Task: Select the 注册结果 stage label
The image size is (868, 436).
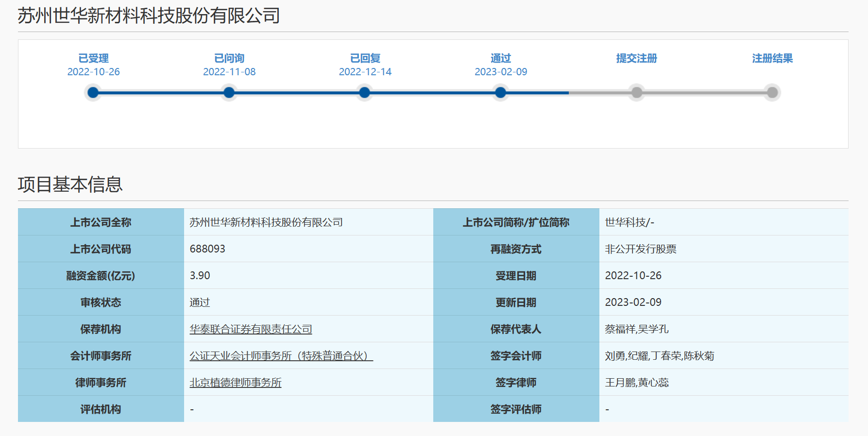Action: point(772,58)
